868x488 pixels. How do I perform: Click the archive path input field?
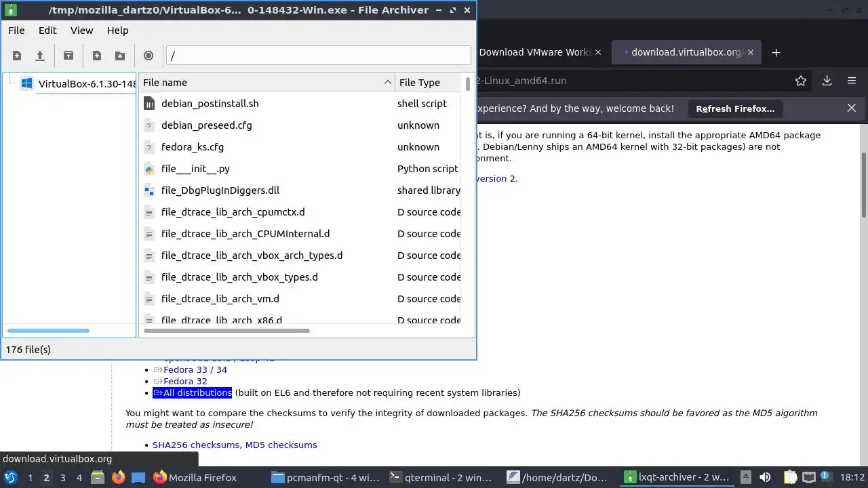[x=318, y=56]
